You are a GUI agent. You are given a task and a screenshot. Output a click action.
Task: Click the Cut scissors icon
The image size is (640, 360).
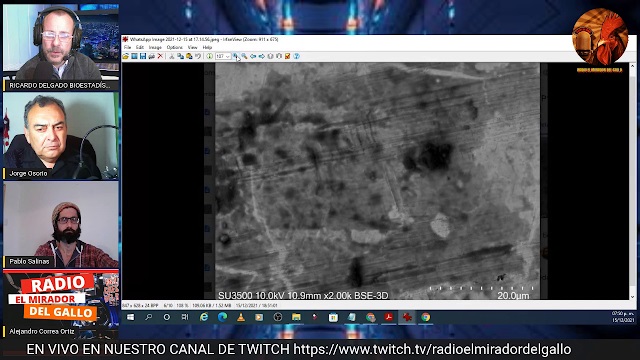[172, 56]
